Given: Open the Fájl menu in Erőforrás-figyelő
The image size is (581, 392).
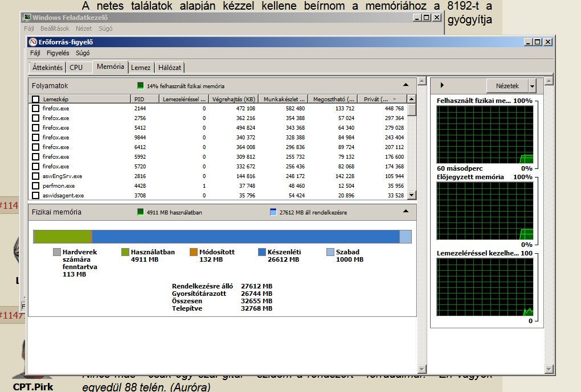Looking at the screenshot, I should click(x=35, y=53).
